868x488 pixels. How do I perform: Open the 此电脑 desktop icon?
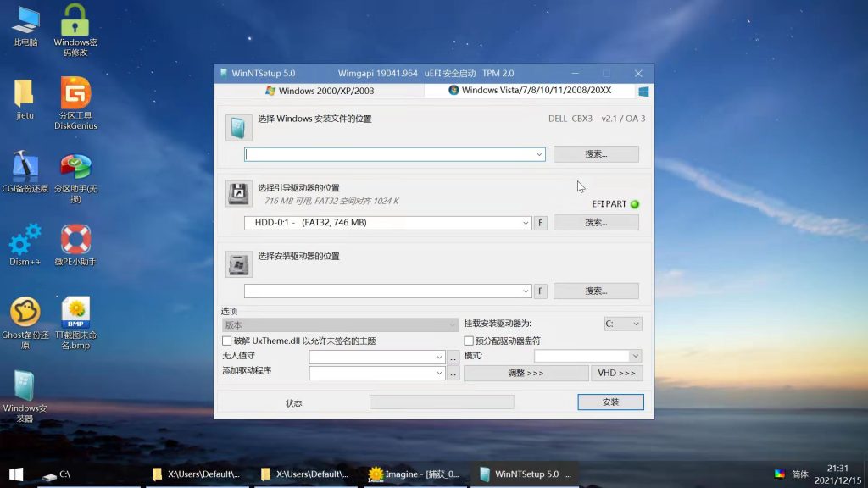[x=25, y=26]
